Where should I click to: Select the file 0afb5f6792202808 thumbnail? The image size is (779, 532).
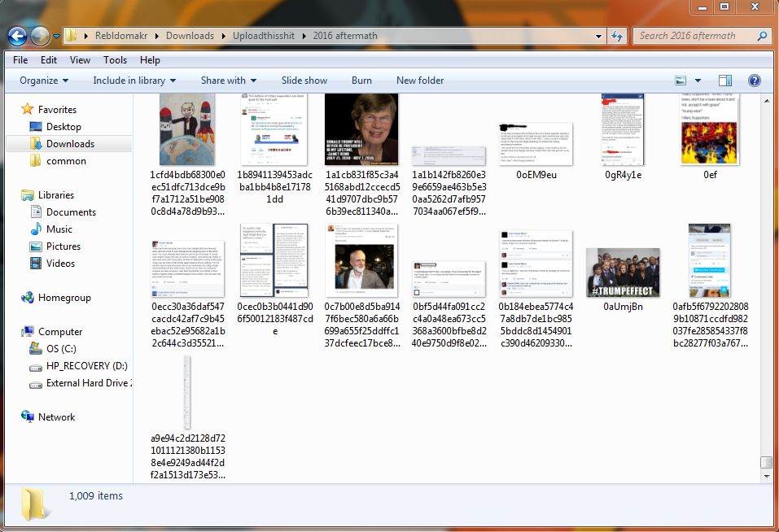coord(710,260)
